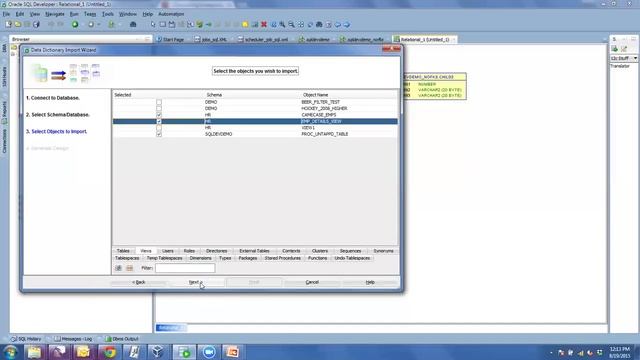Screen dimensions: 640x360
Task: Click the forward navigation arrow icon at toolbar end
Action: point(347,24)
